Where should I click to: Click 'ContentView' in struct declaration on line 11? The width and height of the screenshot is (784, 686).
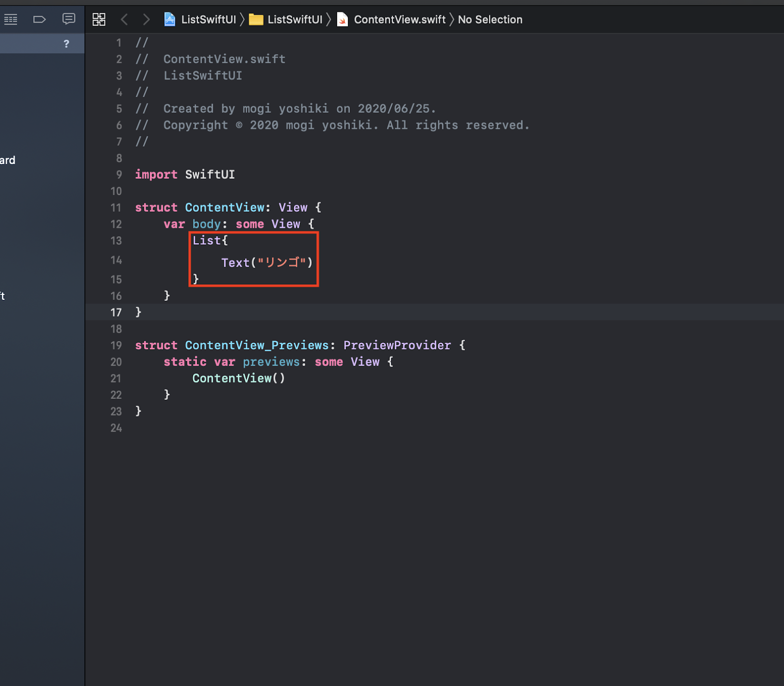click(225, 207)
